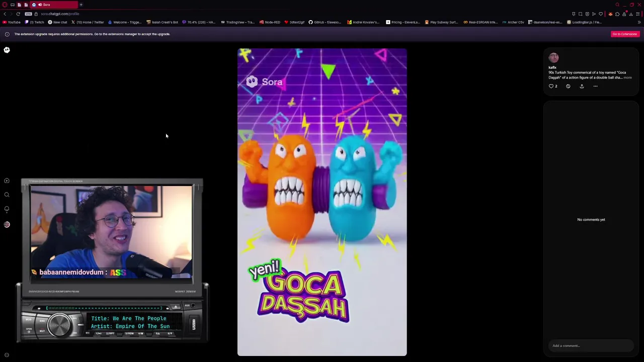
Task: Open the GitHub bookmark
Action: (325, 22)
